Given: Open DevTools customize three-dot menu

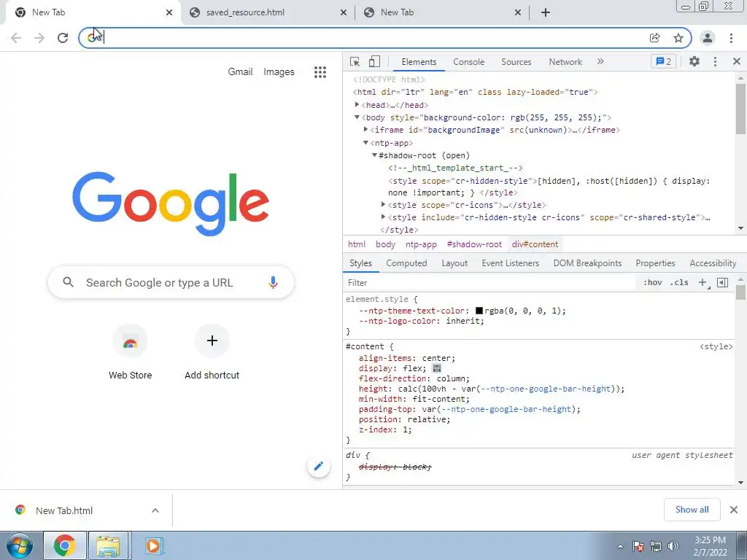Looking at the screenshot, I should (x=715, y=61).
